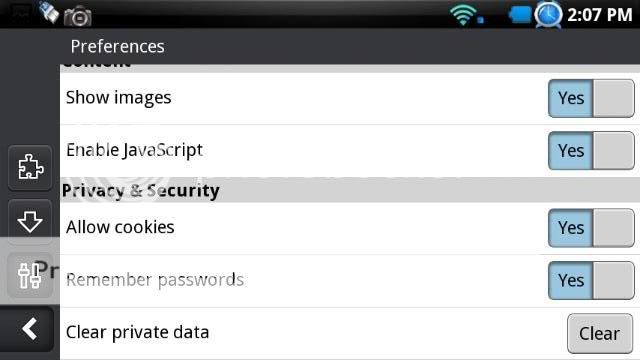Tap the alarm clock status icon
640x360 pixels.
pos(548,15)
